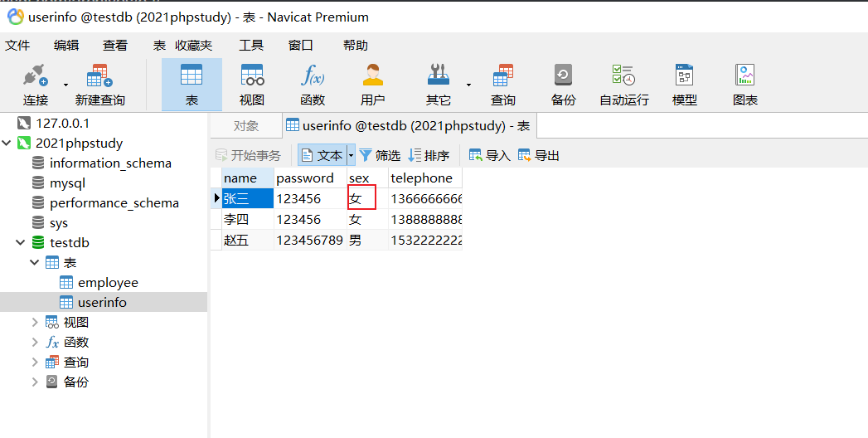Click the name column header
The height and width of the screenshot is (438, 868).
(248, 178)
